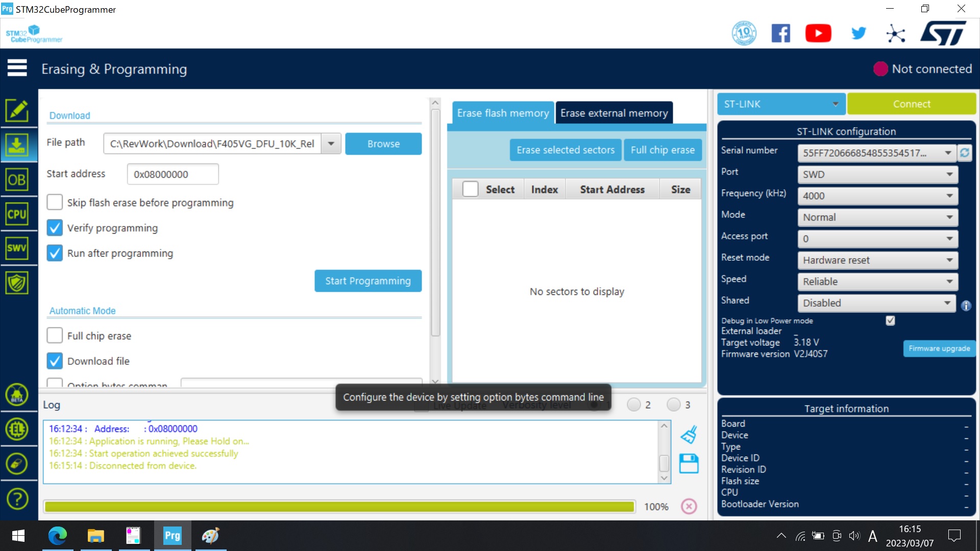This screenshot has width=980, height=551.
Task: Open the ST logo website link
Action: 943,34
